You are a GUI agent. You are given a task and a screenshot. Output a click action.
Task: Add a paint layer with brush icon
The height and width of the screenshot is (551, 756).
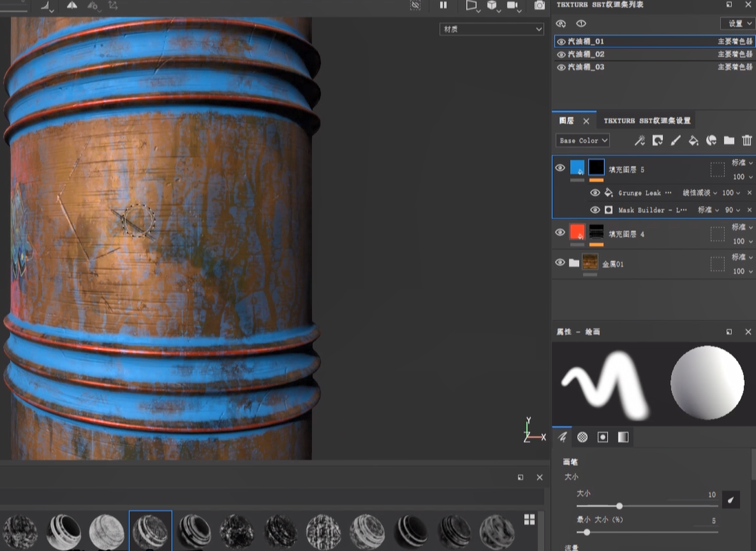(x=675, y=141)
